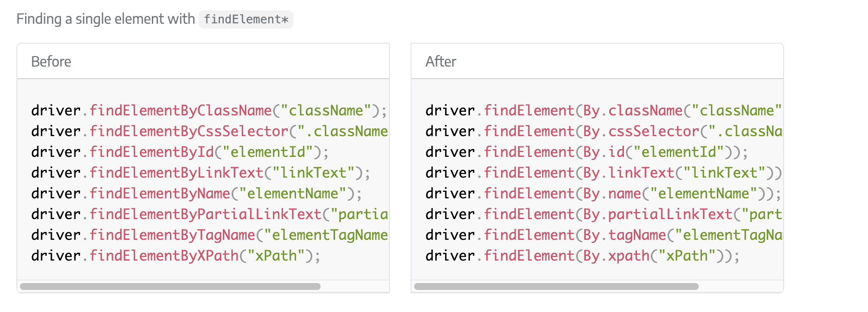
Task: Click findElementByClassName in the Before code
Action: coord(180,111)
